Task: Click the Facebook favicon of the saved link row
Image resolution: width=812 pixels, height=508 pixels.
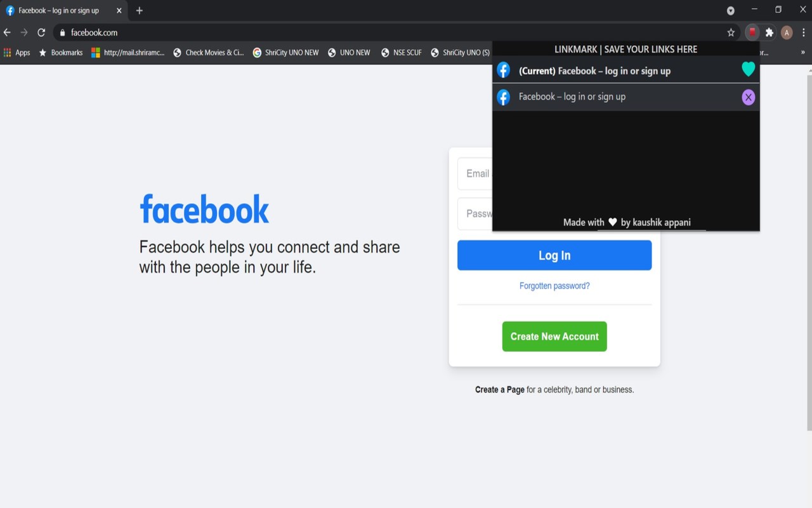Action: (x=503, y=97)
